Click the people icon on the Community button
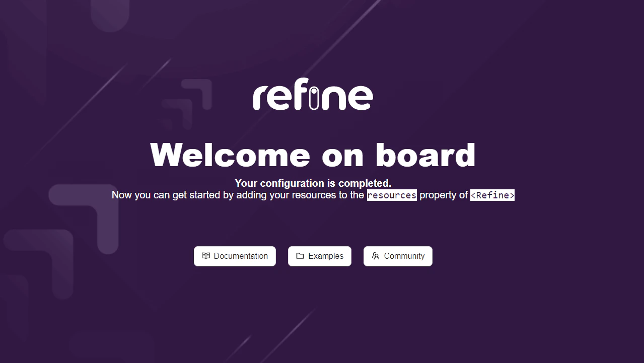Viewport: 644px width, 363px height. 376,256
